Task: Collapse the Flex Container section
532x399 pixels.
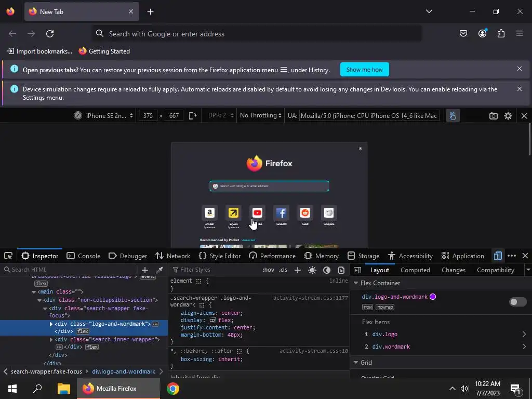Action: pos(356,283)
